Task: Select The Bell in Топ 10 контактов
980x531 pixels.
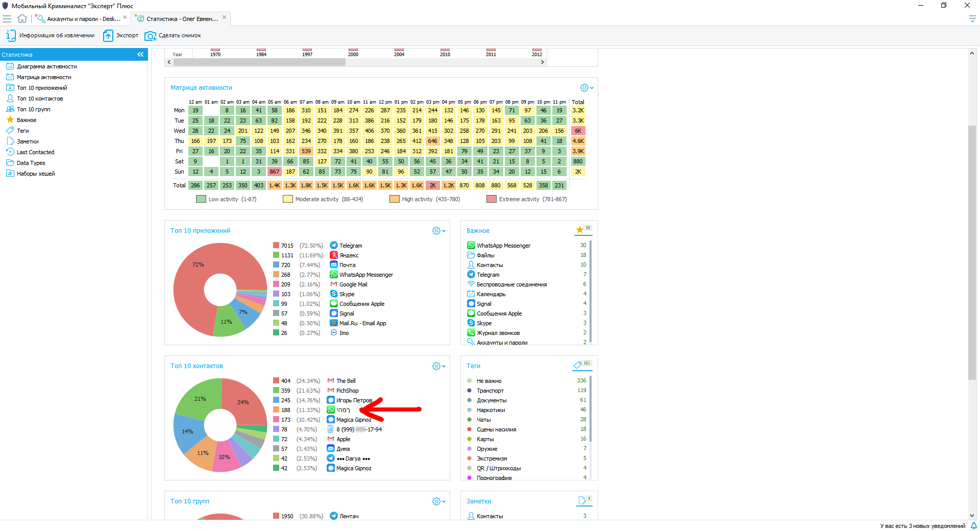Action: (x=346, y=381)
